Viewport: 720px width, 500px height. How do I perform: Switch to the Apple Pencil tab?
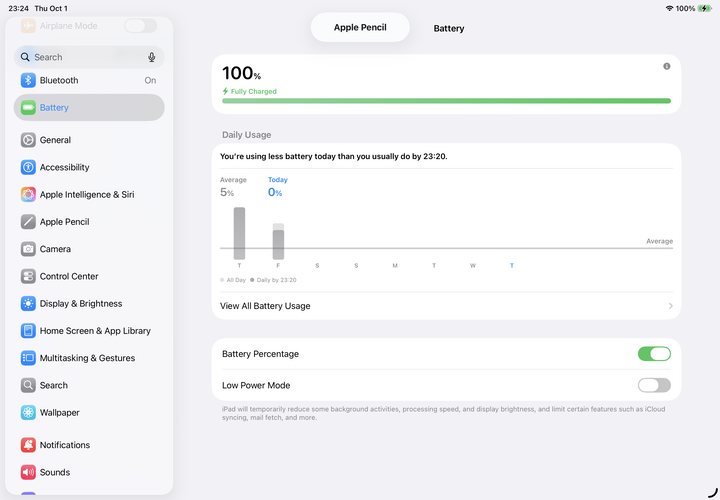360,28
